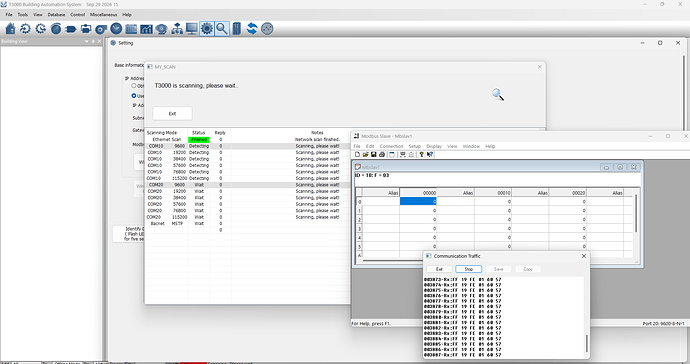The height and width of the screenshot is (364, 690).
Task: Click Connect icon in Modbus Slave toolbar
Action: (402, 154)
